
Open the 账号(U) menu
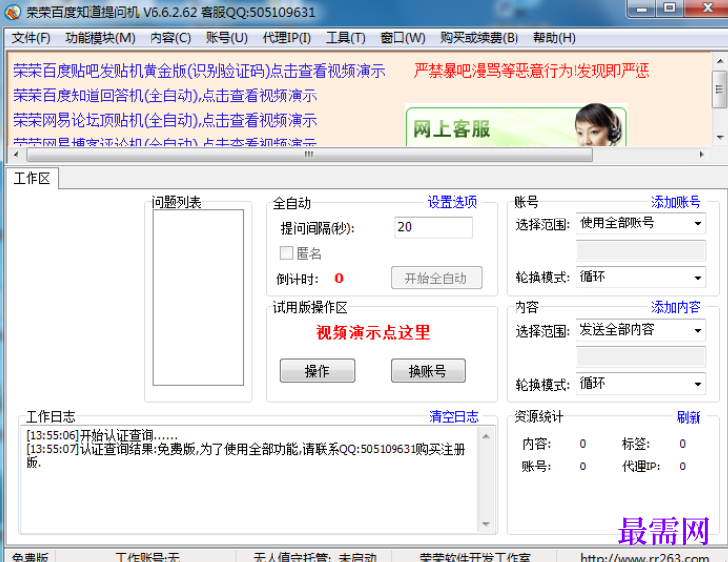click(x=226, y=38)
